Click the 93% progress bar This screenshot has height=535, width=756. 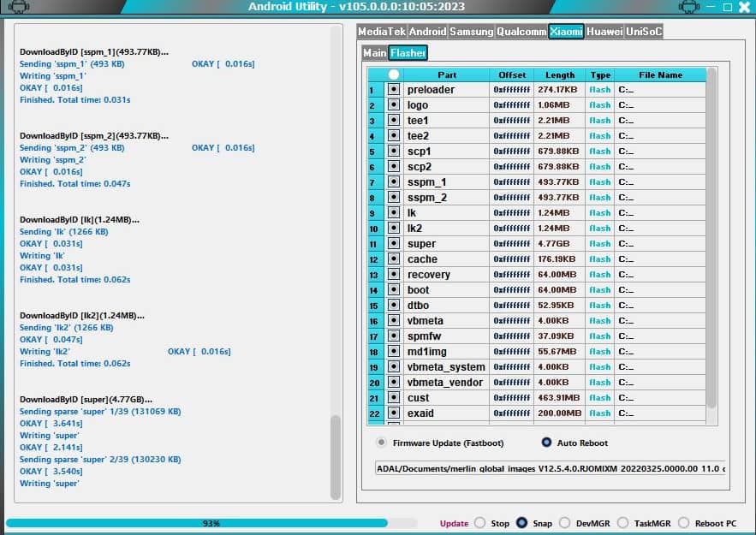(211, 523)
